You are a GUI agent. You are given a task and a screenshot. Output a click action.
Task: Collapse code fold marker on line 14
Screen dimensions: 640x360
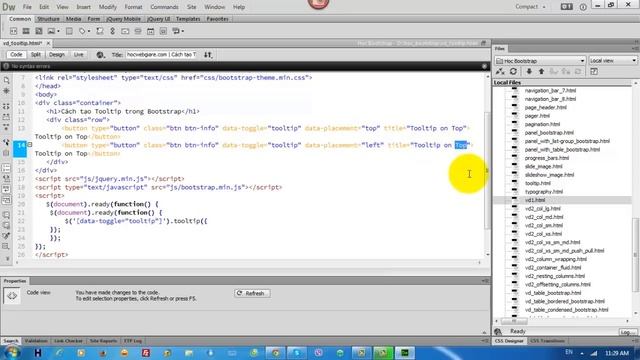(x=30, y=144)
